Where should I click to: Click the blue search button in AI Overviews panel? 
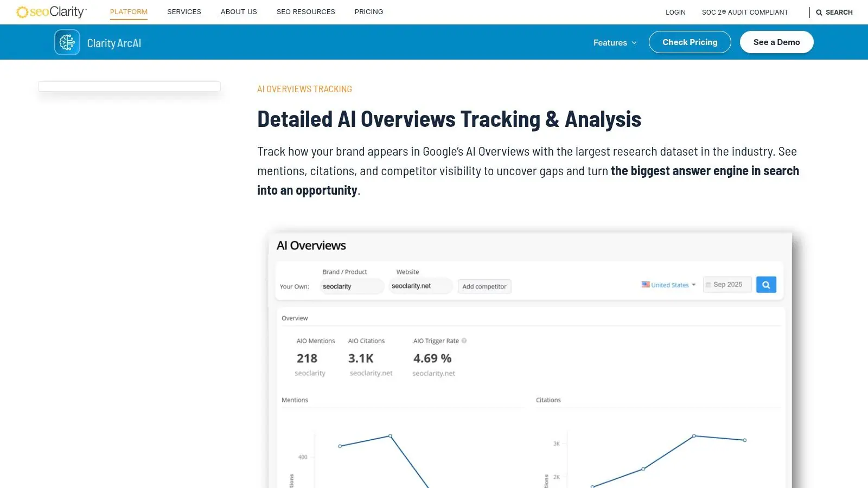[x=766, y=285]
